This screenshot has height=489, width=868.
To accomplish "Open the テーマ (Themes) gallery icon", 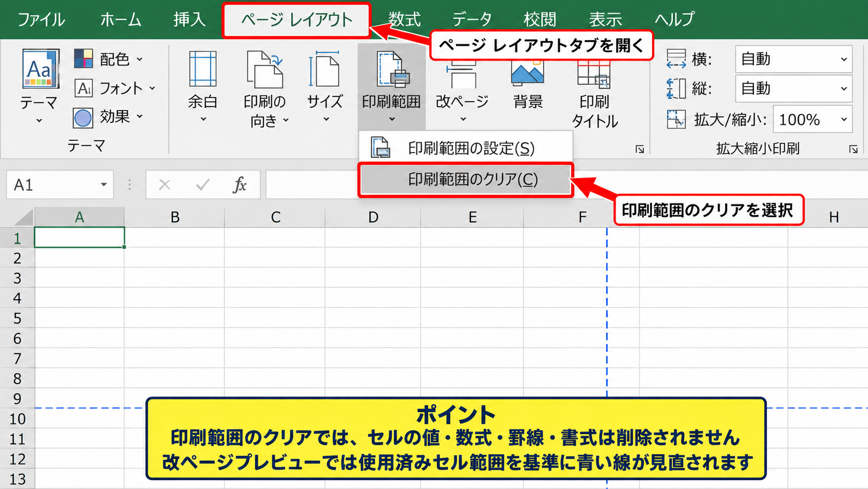I will click(39, 69).
